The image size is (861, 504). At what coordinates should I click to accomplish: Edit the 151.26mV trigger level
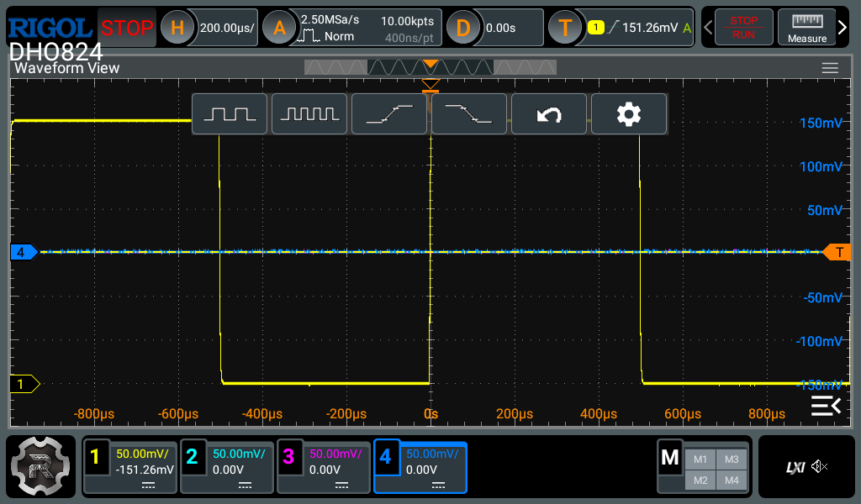[x=650, y=28]
